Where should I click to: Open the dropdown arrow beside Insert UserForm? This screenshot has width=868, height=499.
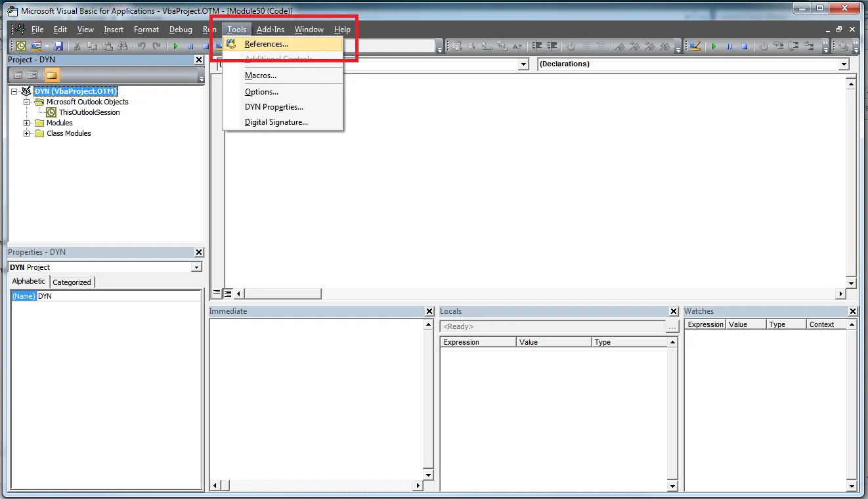pos(47,46)
